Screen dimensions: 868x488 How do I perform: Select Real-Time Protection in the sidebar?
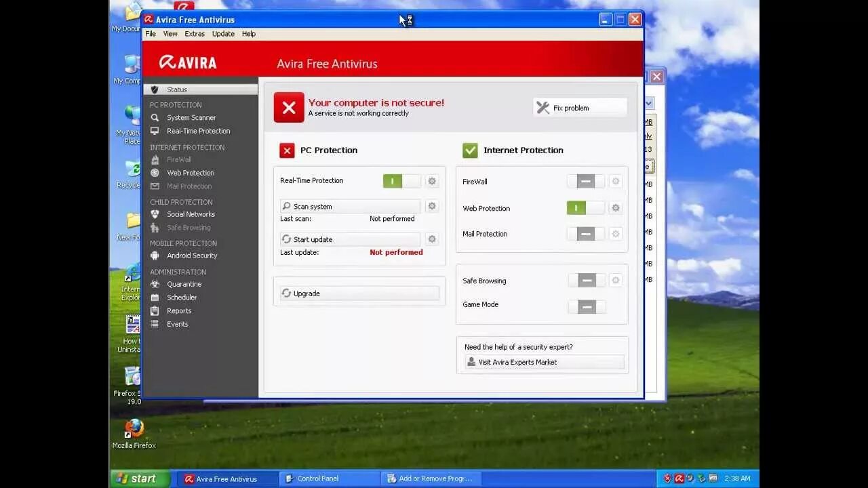click(x=198, y=131)
